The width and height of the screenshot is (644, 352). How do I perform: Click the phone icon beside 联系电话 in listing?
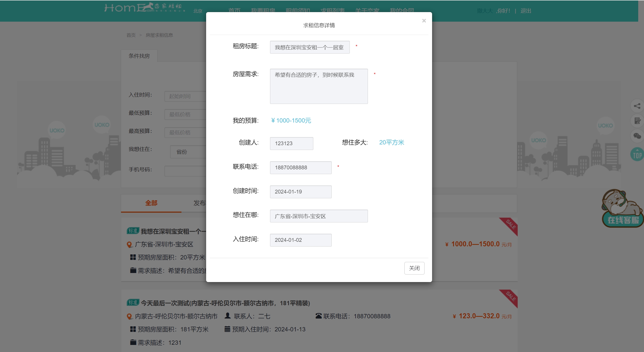click(318, 316)
